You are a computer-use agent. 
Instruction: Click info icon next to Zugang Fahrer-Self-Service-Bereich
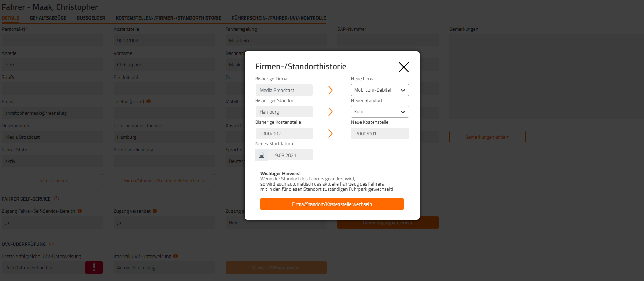point(80,211)
